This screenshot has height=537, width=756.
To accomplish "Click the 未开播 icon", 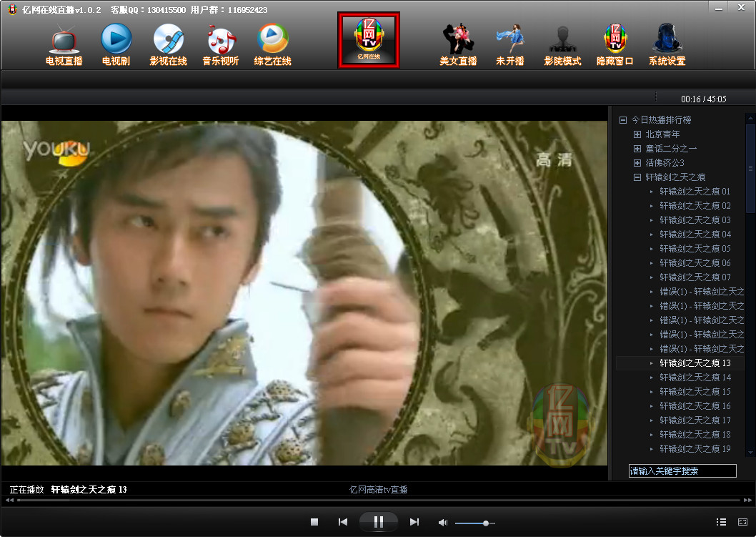I will [510, 46].
